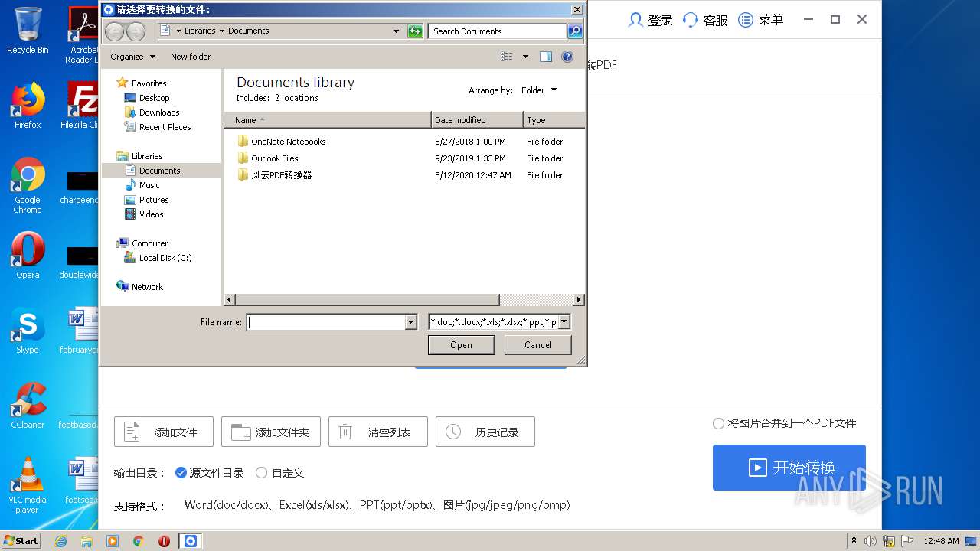Open VLC media player desktop icon
Image resolution: width=980 pixels, height=551 pixels.
28,485
